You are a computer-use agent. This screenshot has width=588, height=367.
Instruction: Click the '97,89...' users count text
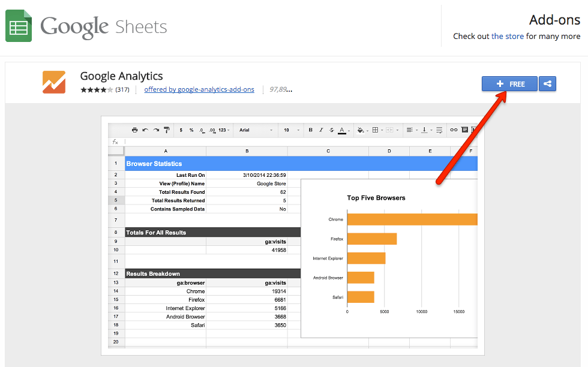(x=281, y=89)
